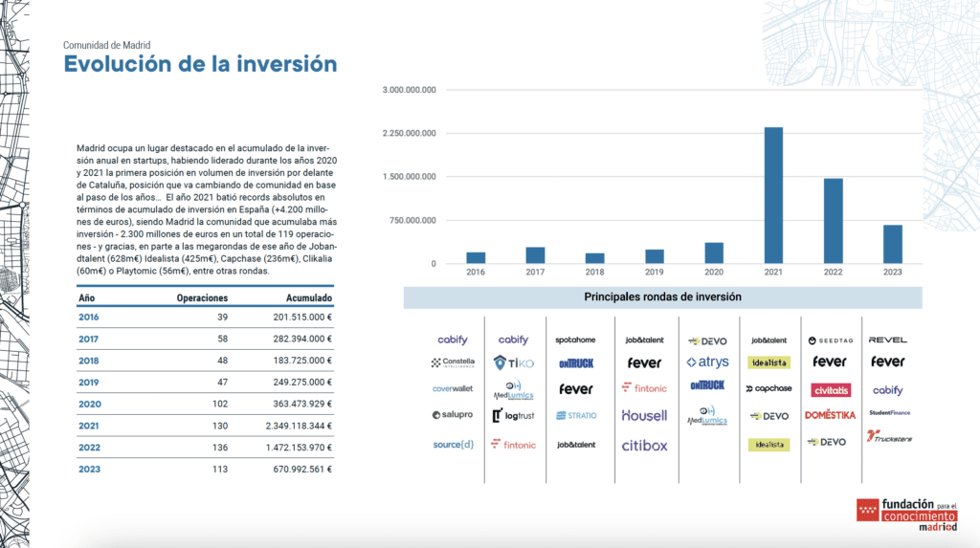This screenshot has height=548, width=980.
Task: Click the Housell logo
Action: 644,415
